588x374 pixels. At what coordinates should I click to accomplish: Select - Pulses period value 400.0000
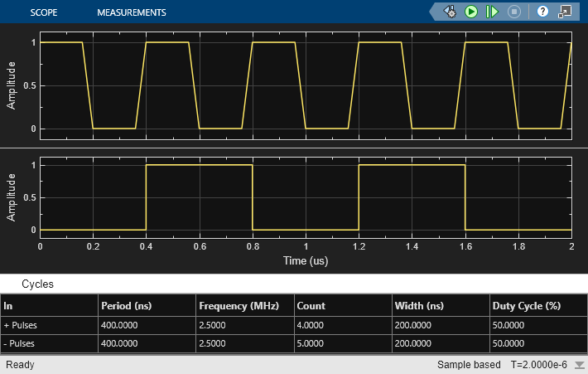(119, 343)
